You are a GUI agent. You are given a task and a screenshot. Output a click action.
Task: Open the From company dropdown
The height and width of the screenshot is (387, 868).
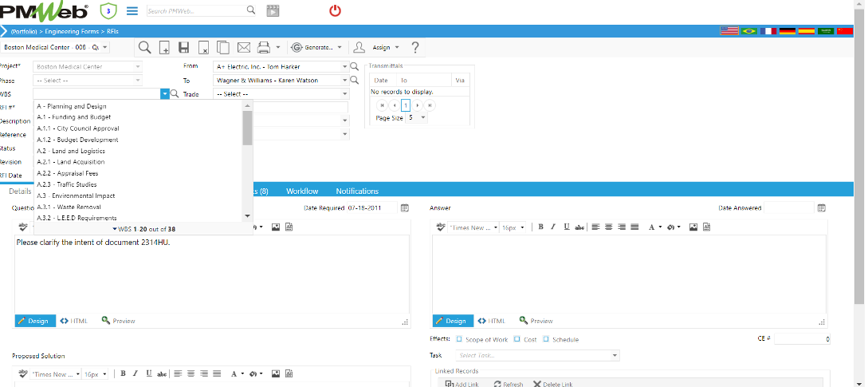(345, 66)
